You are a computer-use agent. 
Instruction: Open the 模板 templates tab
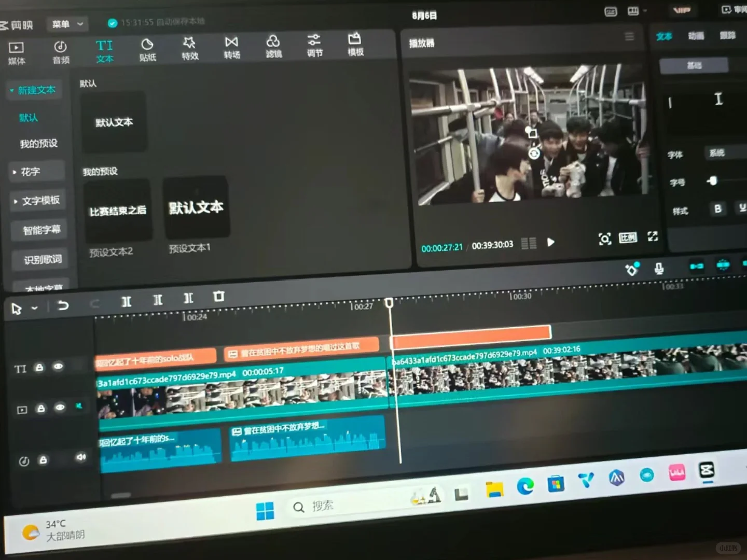(355, 44)
